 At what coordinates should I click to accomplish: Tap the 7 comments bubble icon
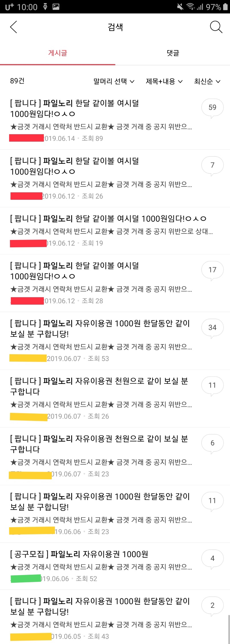click(212, 166)
